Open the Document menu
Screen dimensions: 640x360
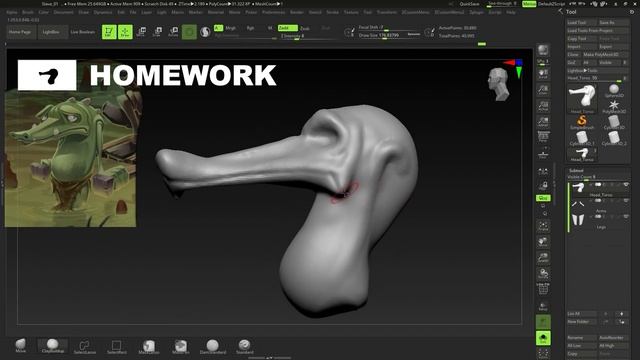63,12
